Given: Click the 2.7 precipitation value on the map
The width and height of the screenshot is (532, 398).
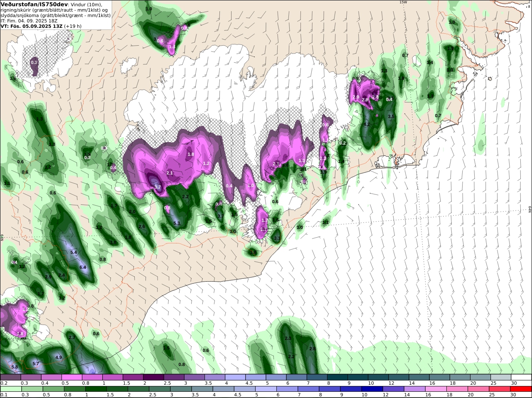Looking at the screenshot, I should (x=71, y=337).
